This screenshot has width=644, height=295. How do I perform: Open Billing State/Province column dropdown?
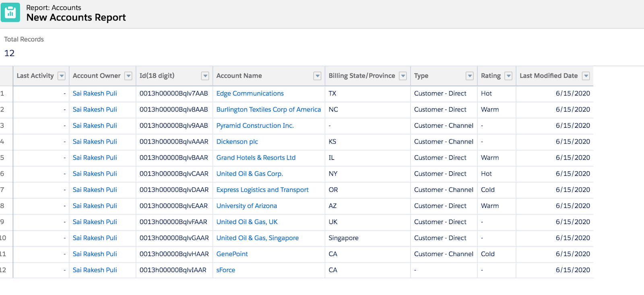[403, 76]
